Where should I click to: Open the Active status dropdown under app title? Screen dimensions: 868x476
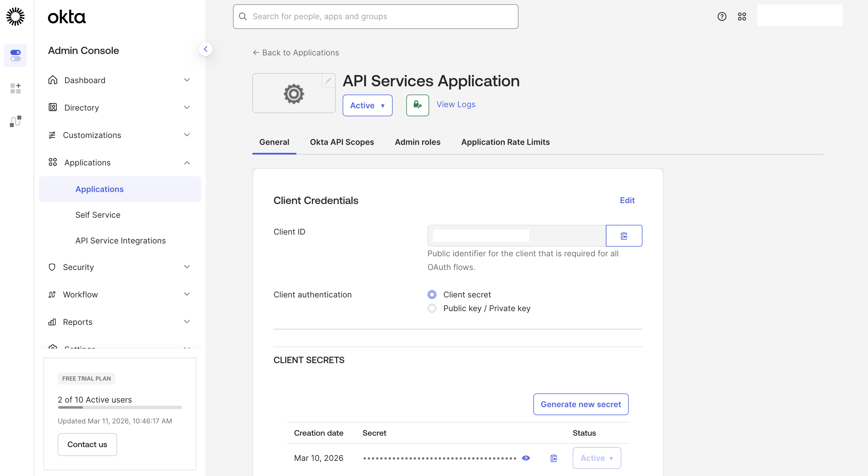(367, 105)
